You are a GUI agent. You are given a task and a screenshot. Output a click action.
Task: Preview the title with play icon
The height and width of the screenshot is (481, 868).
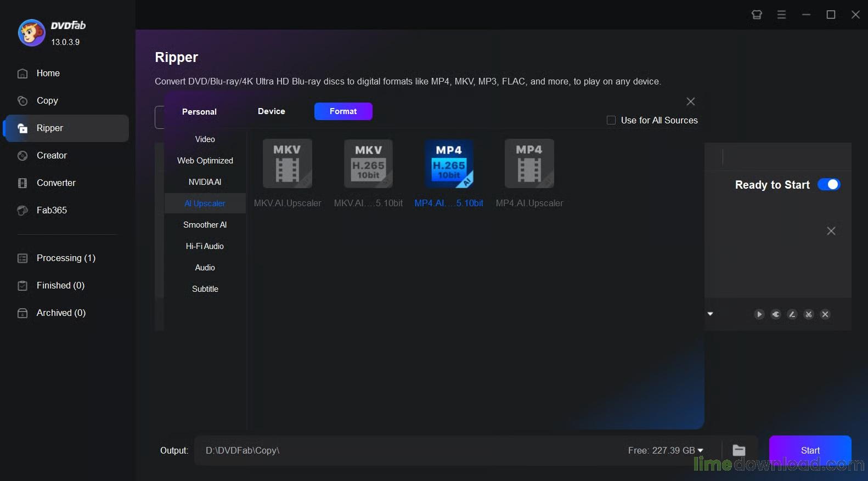pyautogui.click(x=759, y=314)
